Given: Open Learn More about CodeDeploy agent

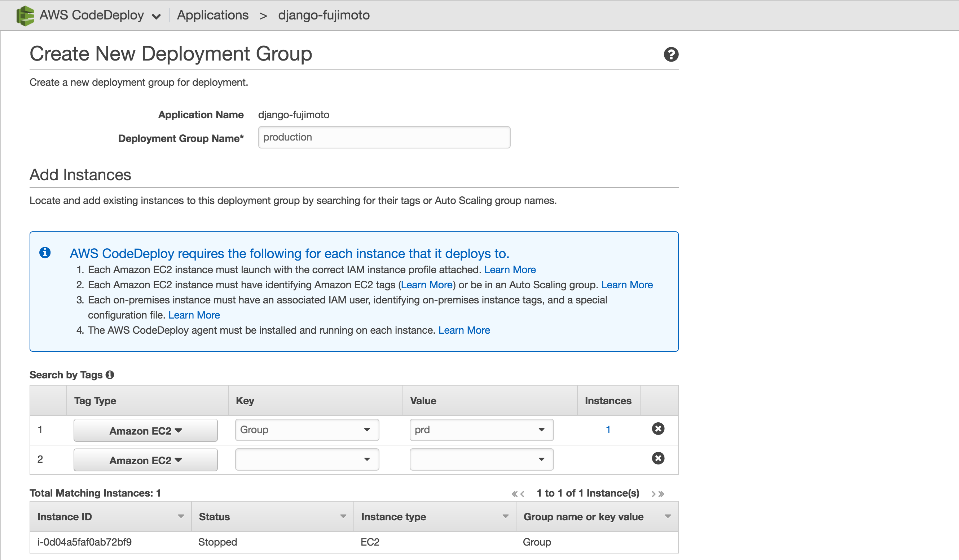Looking at the screenshot, I should (464, 330).
